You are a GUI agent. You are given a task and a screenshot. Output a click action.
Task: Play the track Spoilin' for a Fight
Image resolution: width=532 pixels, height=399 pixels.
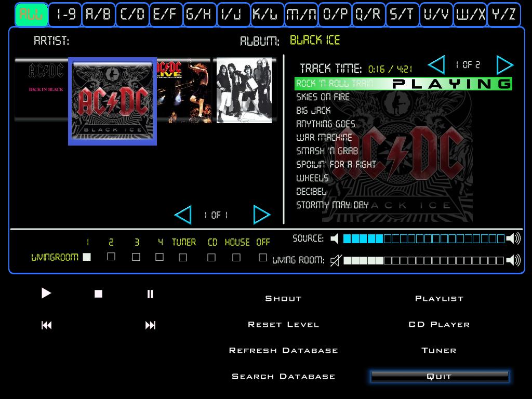click(336, 165)
